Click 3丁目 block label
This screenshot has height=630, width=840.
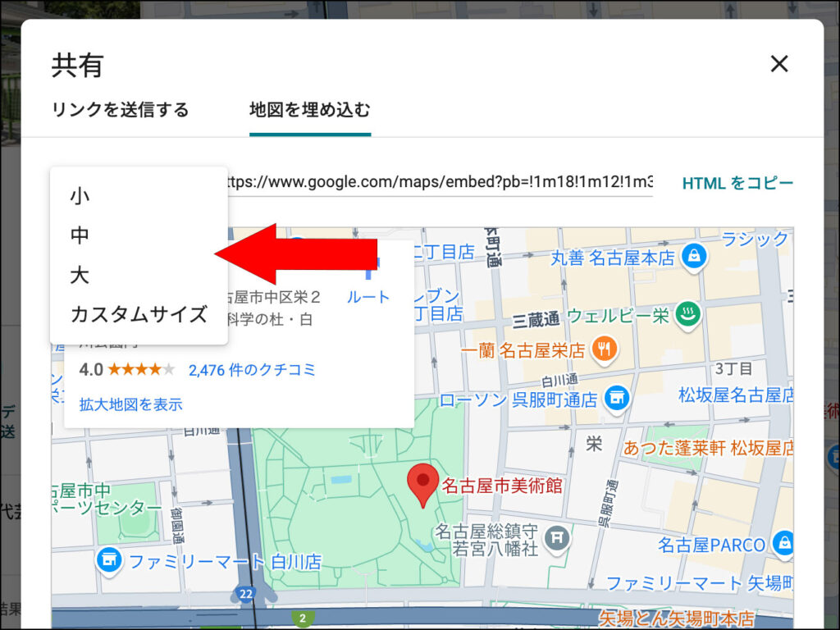pyautogui.click(x=734, y=369)
